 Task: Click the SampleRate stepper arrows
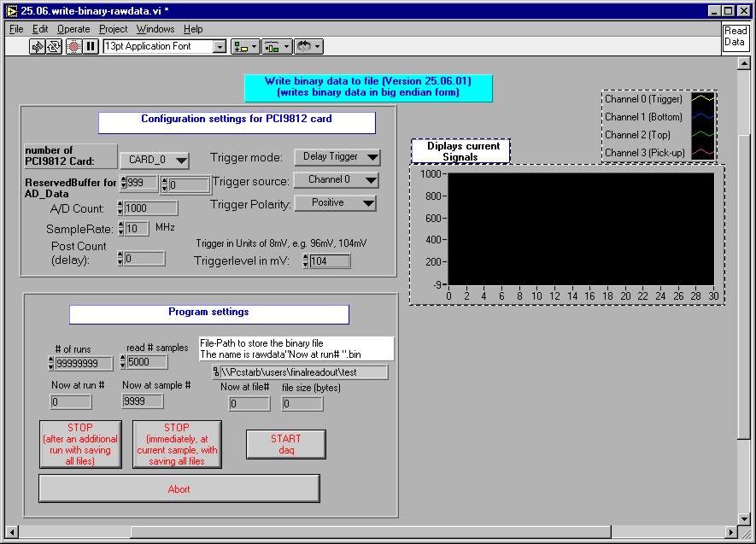(x=121, y=228)
